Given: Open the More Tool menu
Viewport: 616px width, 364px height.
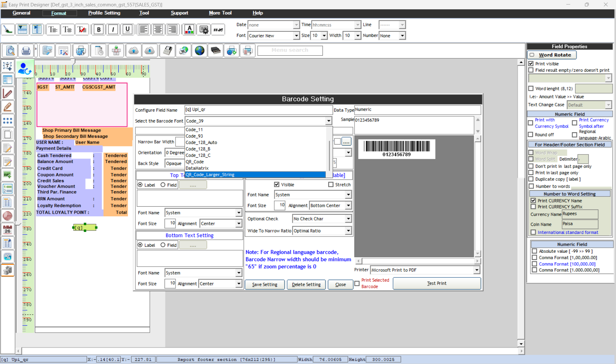Looking at the screenshot, I should pyautogui.click(x=220, y=13).
